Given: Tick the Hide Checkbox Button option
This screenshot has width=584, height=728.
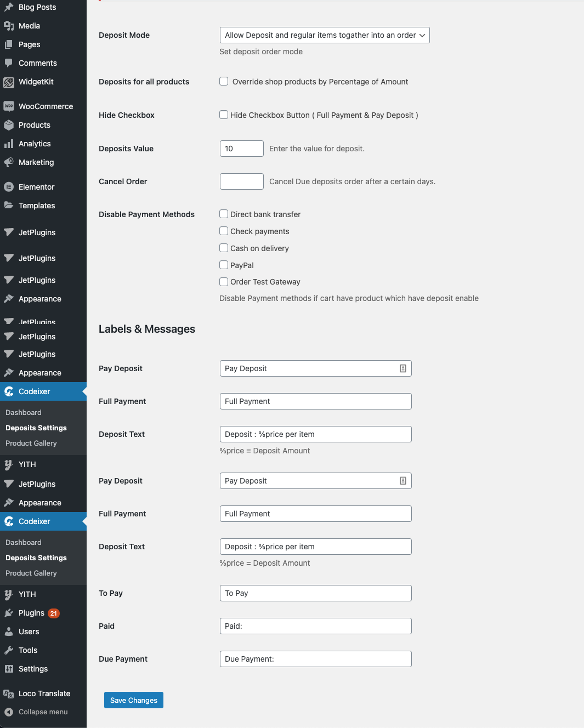Looking at the screenshot, I should pos(224,115).
